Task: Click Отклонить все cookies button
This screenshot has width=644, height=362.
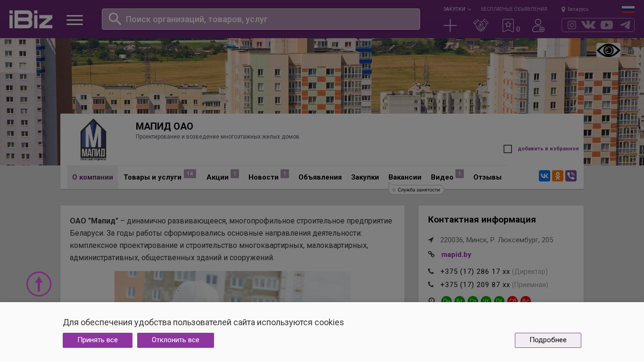Action: pyautogui.click(x=175, y=340)
